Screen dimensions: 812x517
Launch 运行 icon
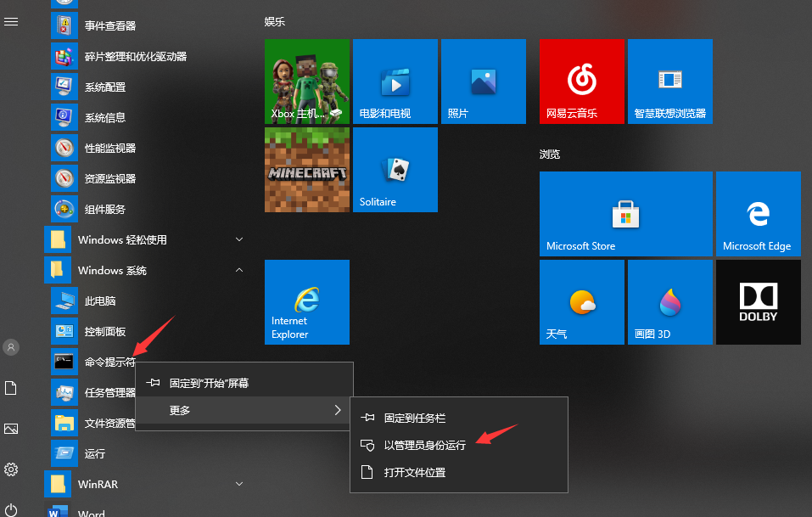pos(64,454)
